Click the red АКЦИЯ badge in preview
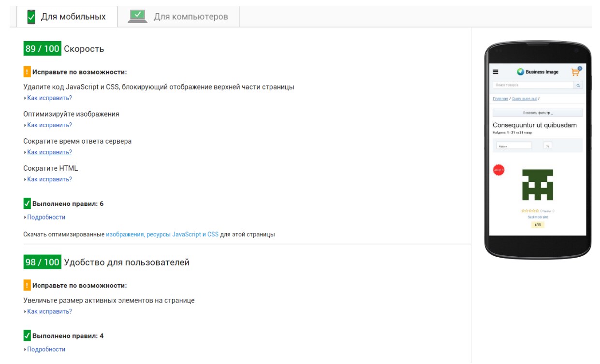 pyautogui.click(x=498, y=170)
